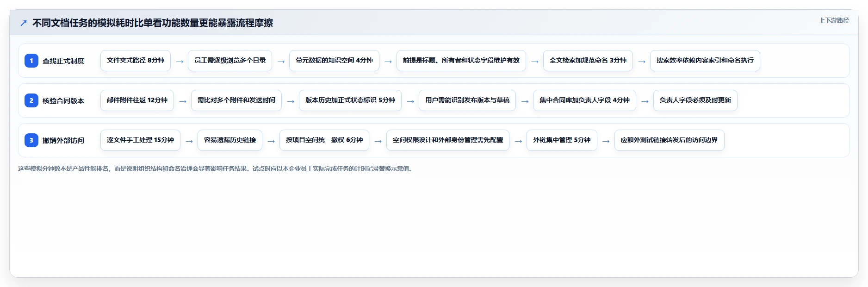868x287 pixels.
Task: Select the row label 查找正式制度
Action: (x=63, y=61)
